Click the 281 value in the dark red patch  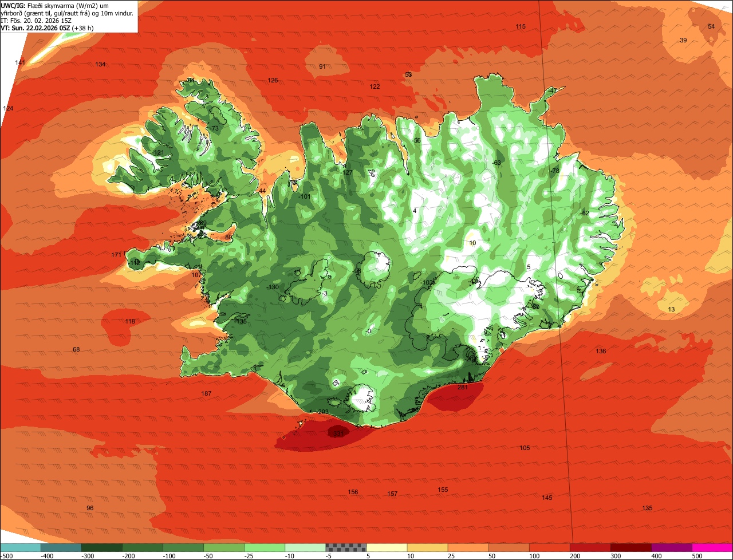coord(463,388)
